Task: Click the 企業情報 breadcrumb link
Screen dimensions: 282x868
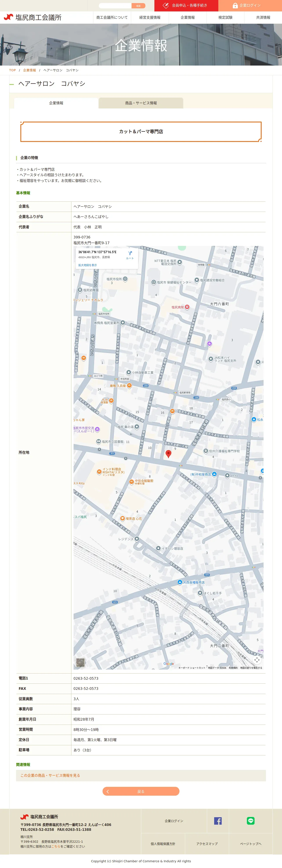Action: pos(30,70)
